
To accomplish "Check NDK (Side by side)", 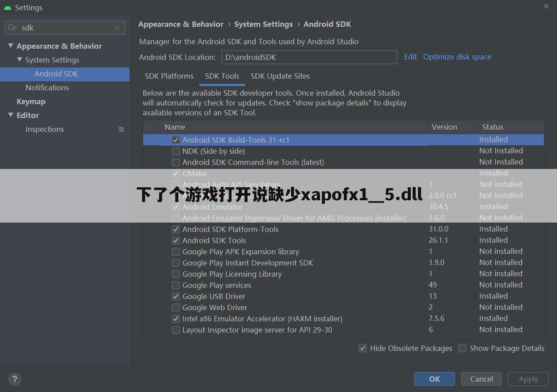I will (176, 151).
